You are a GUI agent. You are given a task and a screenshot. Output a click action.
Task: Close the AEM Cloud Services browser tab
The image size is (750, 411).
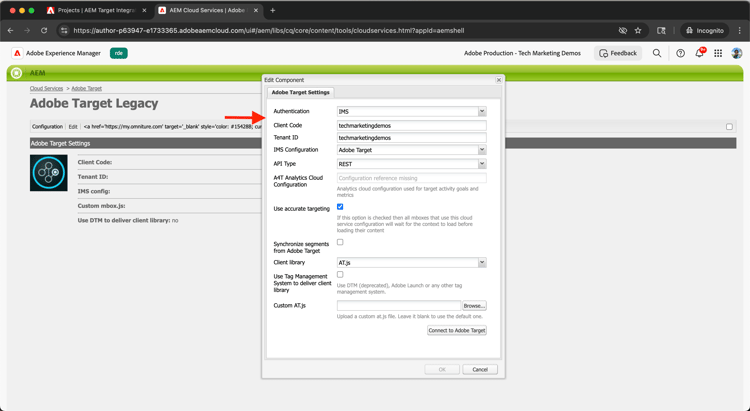(256, 10)
